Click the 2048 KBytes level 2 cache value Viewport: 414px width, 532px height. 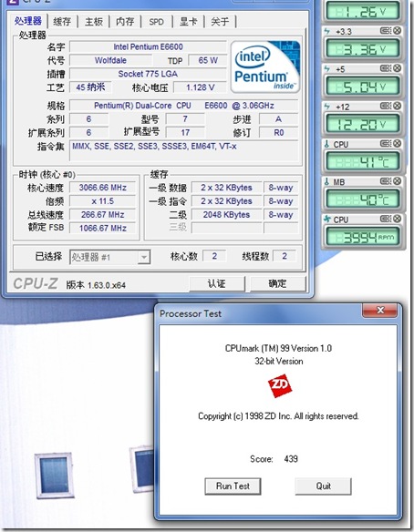pyautogui.click(x=226, y=215)
